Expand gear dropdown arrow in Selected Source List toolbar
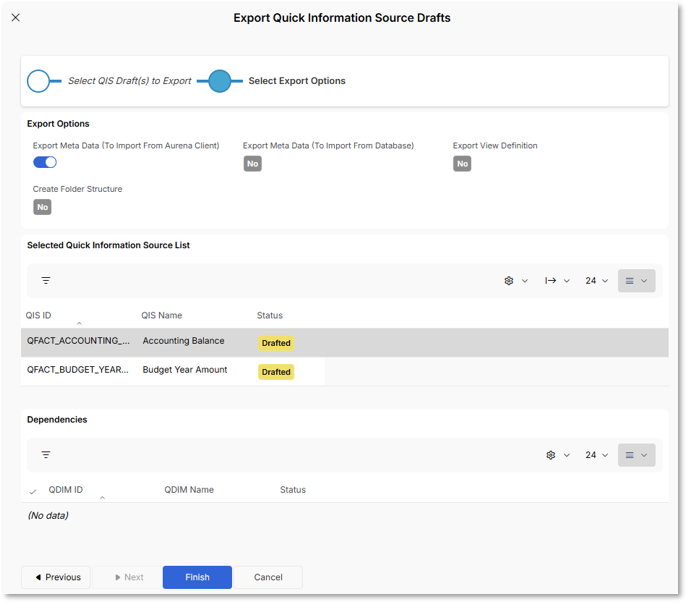The width and height of the screenshot is (687, 603). (x=525, y=281)
